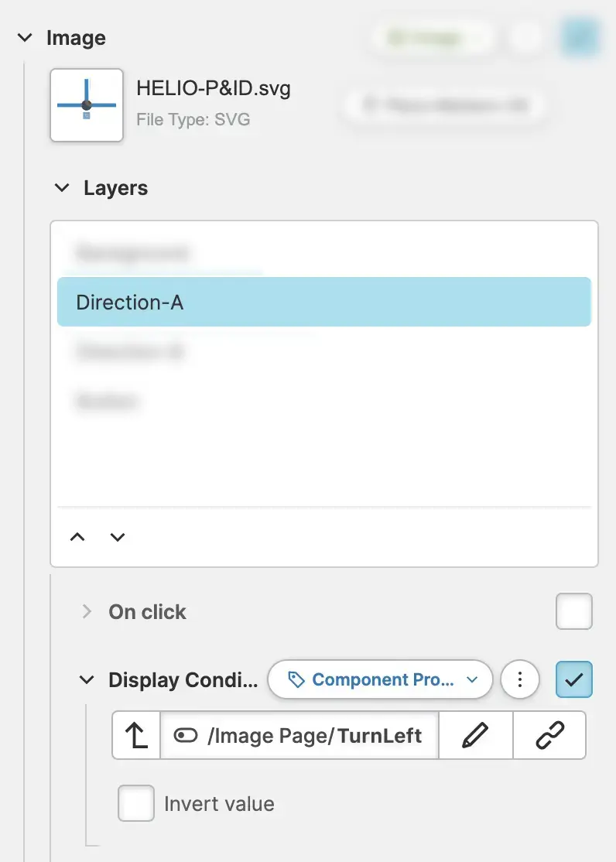The height and width of the screenshot is (862, 616).
Task: Click the HELIO-P&ID.svg file name text
Action: [214, 88]
